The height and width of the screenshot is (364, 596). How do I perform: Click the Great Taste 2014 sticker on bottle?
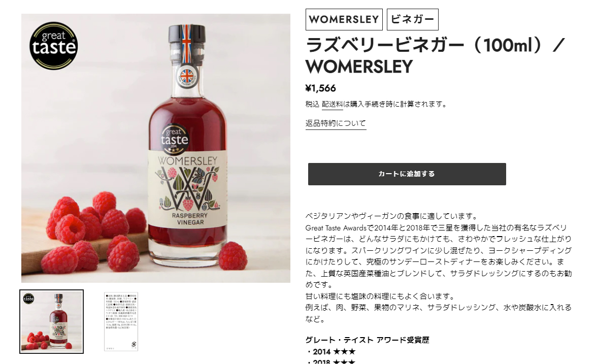click(x=175, y=139)
